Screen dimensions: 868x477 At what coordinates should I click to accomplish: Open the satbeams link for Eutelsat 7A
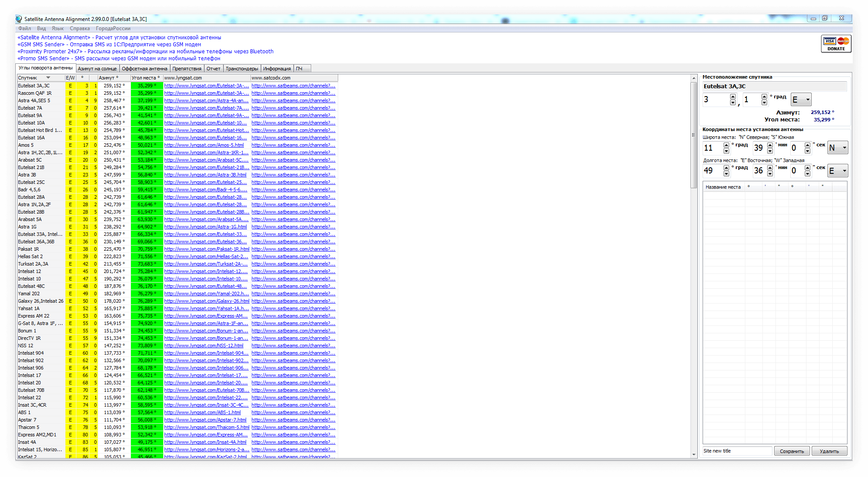tap(293, 108)
